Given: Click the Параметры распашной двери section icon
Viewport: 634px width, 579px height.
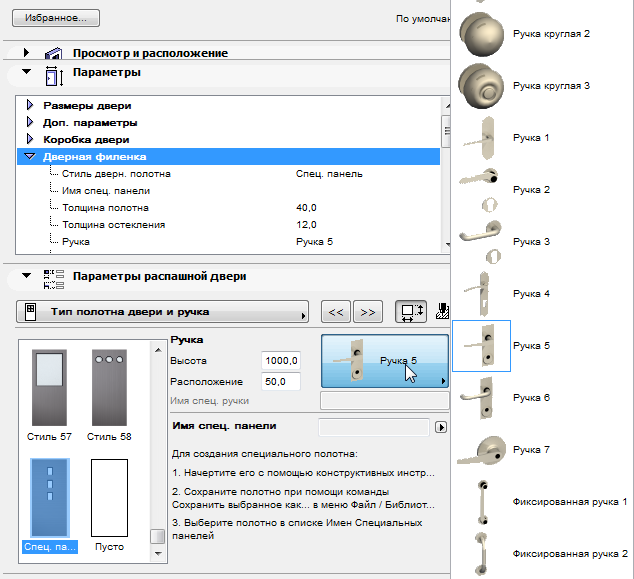Looking at the screenshot, I should click(x=53, y=279).
